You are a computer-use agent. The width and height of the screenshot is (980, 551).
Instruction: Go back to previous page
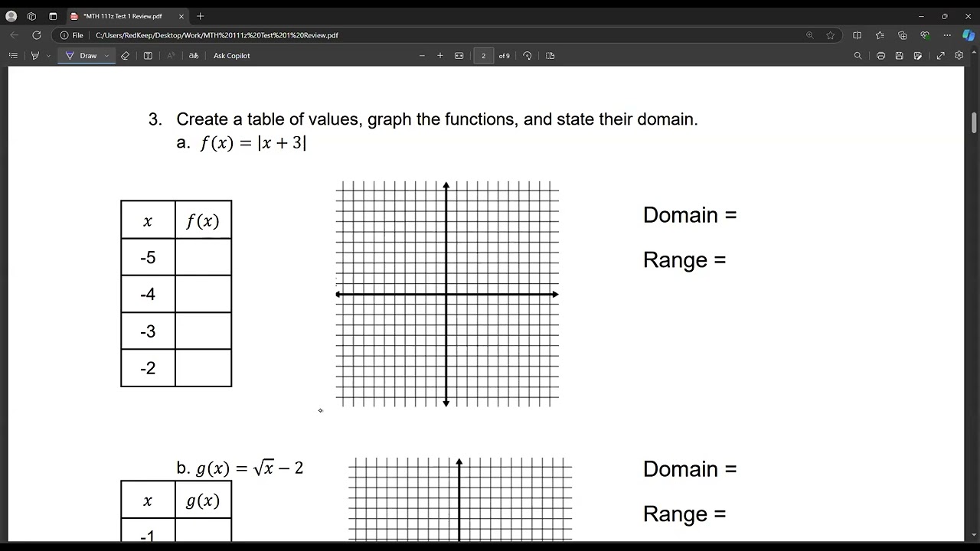[15, 35]
